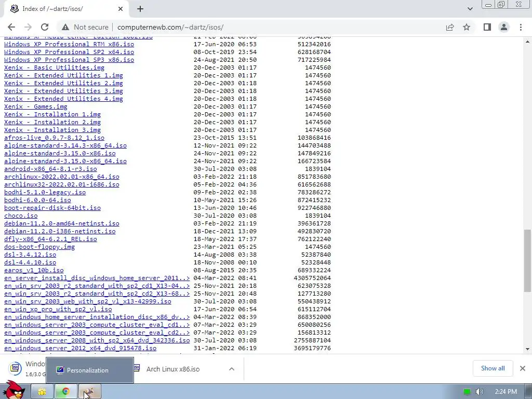Open the Chrome three-dot menu
The height and width of the screenshot is (399, 532).
click(521, 27)
